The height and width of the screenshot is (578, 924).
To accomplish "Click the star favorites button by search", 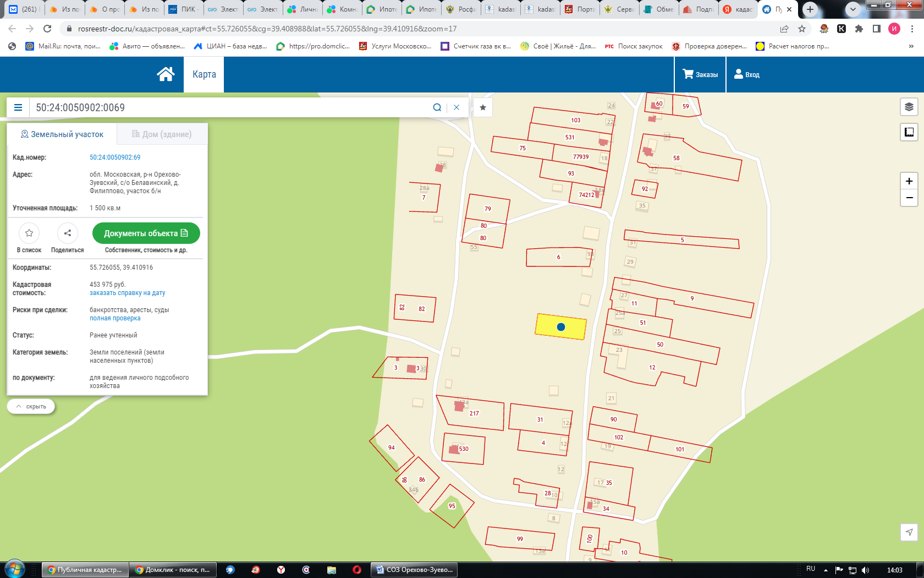I will tap(483, 107).
